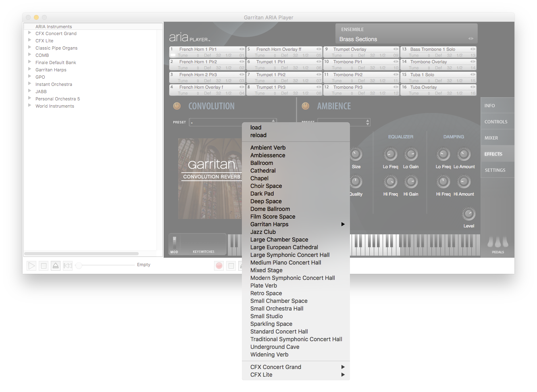The width and height of the screenshot is (537, 392).
Task: Select GPO in the instruments list
Action: pyautogui.click(x=40, y=77)
